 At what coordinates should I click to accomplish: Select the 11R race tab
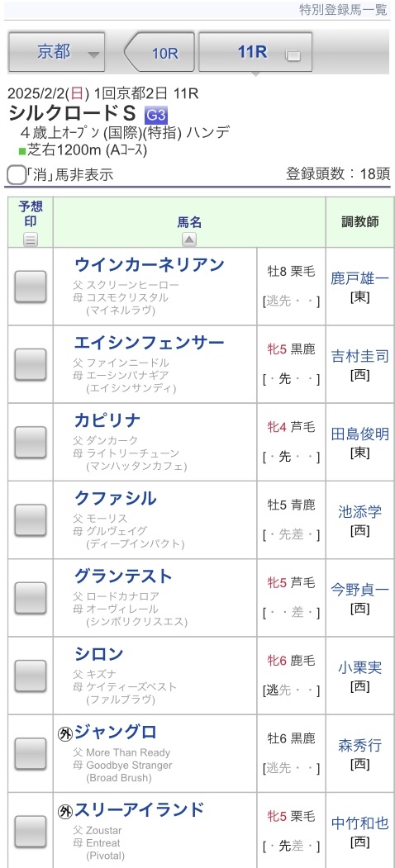point(255,52)
